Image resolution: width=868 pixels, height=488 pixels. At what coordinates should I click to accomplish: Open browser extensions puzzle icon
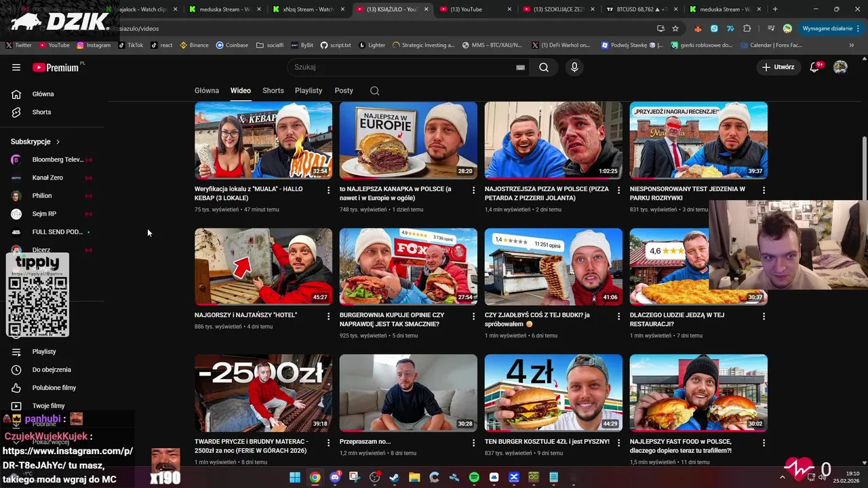coord(747,28)
